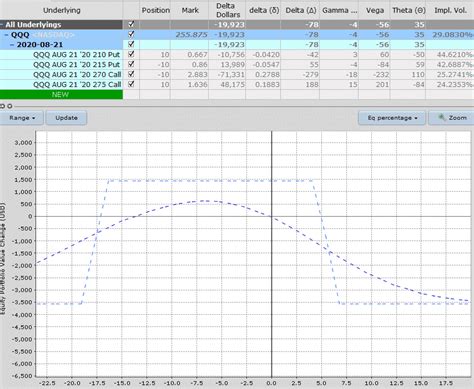The width and height of the screenshot is (474, 389).
Task: Open the Eq percentage dropdown
Action: click(392, 118)
